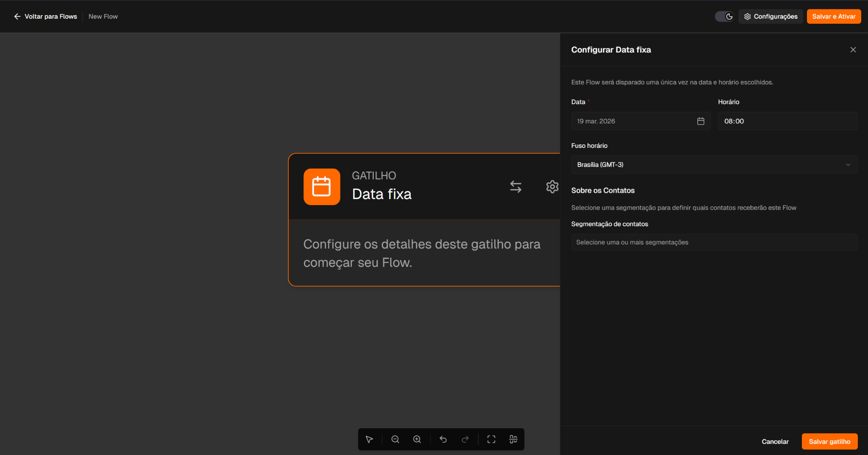The height and width of the screenshot is (455, 868).
Task: Click the node description text
Action: pyautogui.click(x=422, y=253)
